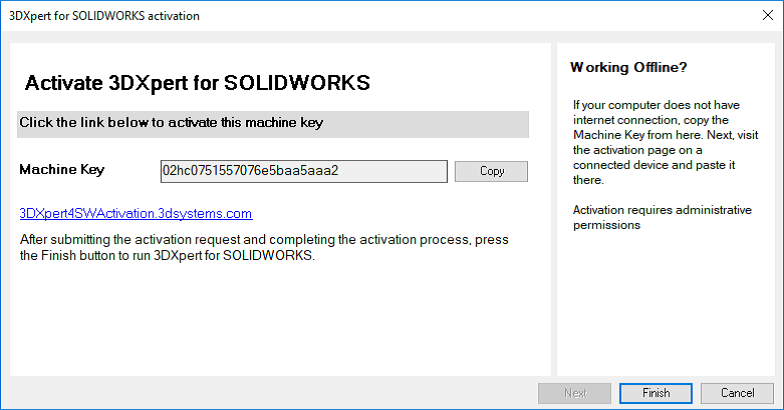Click inside the Machine Key text field
Screen dimensions: 784x410
tap(303, 171)
